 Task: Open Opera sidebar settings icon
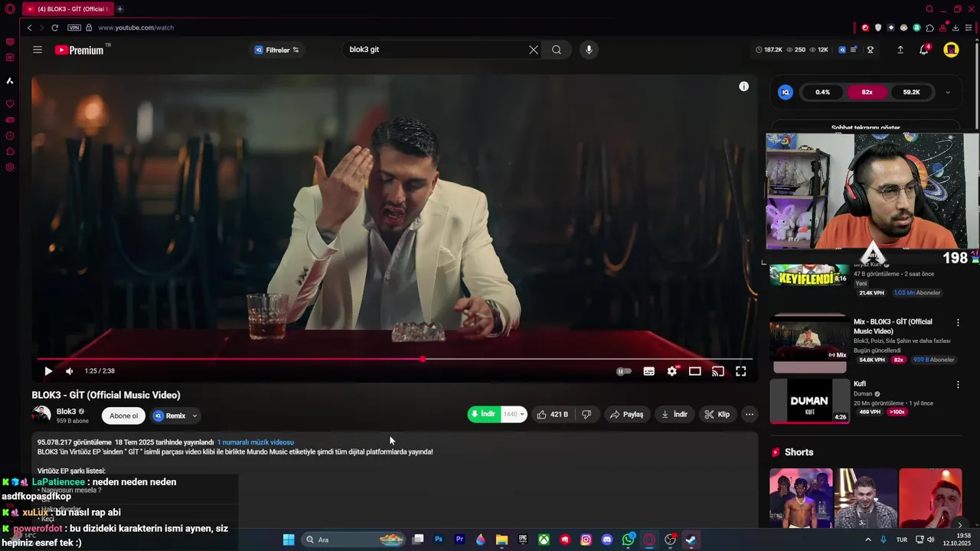[x=10, y=168]
